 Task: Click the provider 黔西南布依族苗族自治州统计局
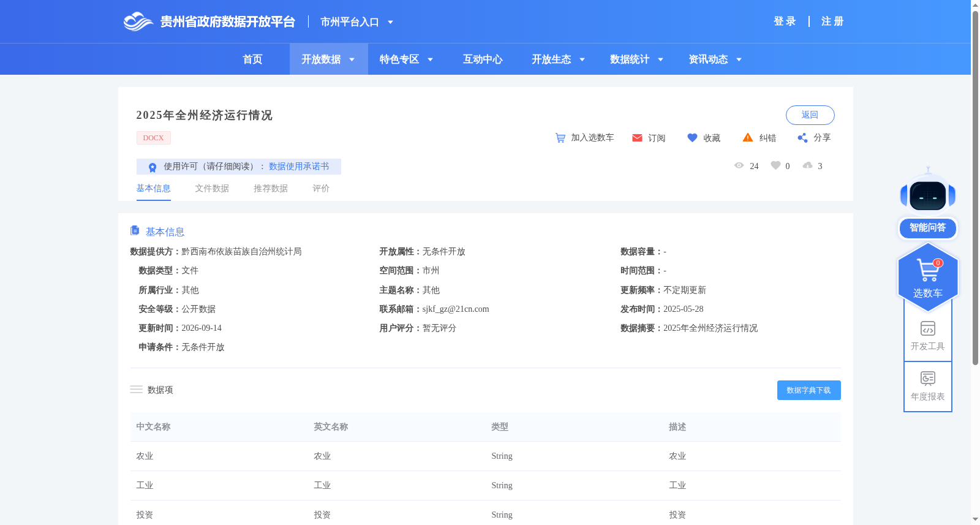click(x=241, y=252)
